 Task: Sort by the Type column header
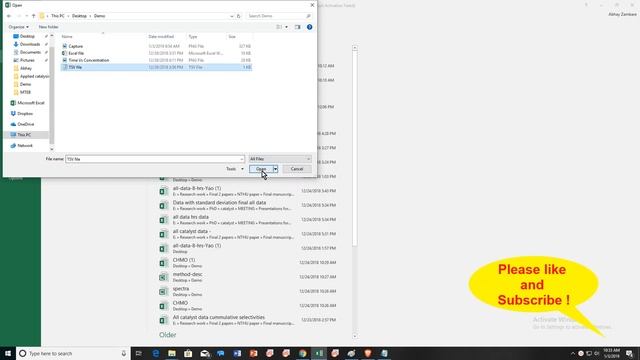[193, 37]
